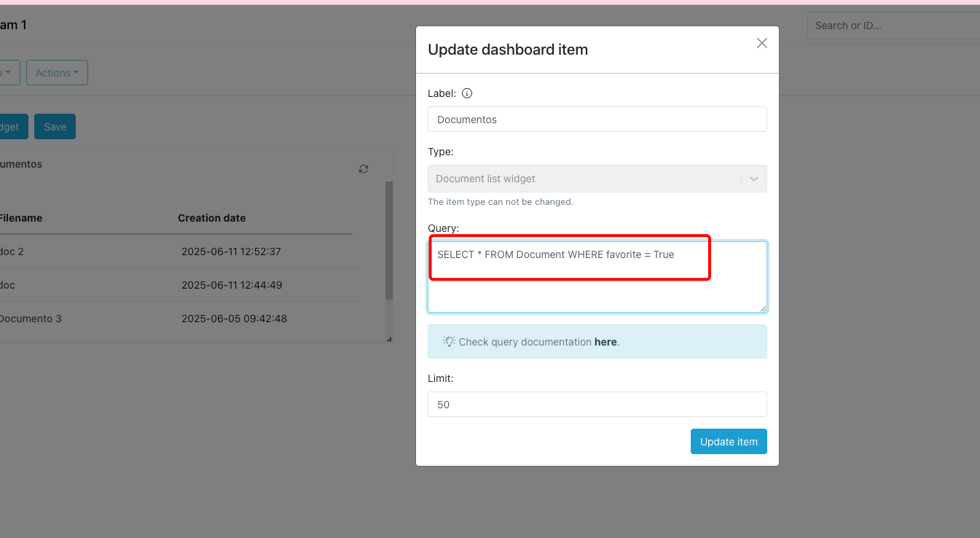Click the widget resize handle at bottom corner

(x=388, y=338)
